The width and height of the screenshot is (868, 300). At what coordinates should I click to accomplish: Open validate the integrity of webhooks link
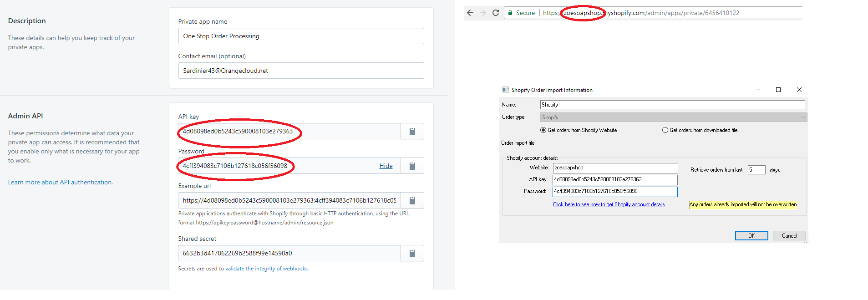pyautogui.click(x=267, y=269)
